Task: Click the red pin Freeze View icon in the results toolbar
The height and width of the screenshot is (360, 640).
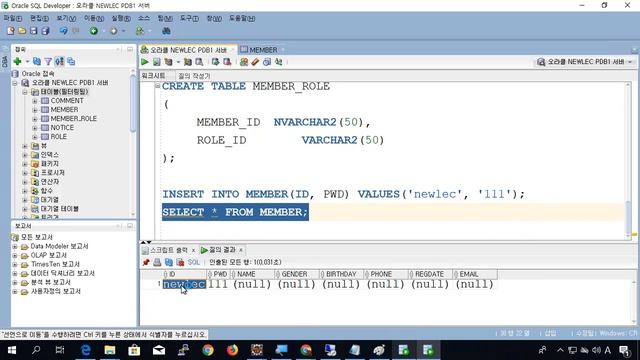Action: click(x=146, y=262)
